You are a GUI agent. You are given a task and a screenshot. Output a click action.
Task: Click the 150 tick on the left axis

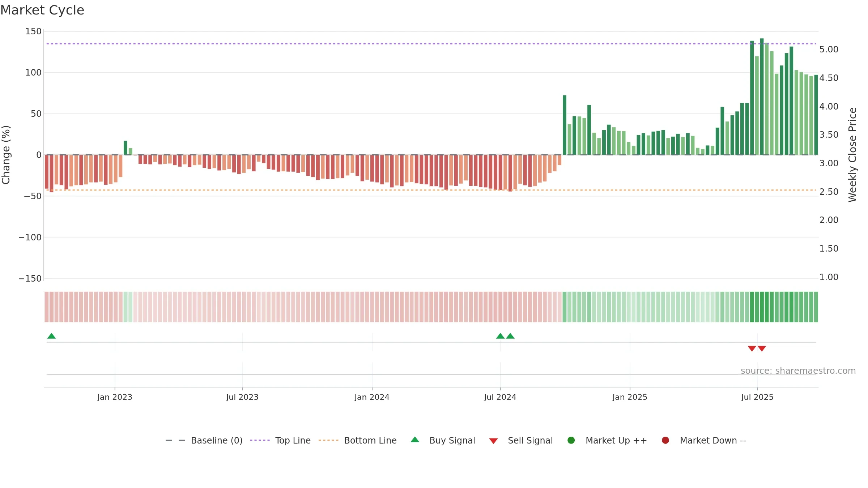(x=33, y=31)
